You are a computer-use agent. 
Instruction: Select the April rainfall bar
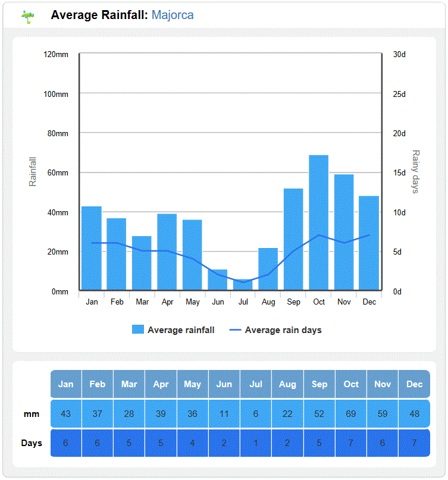tap(167, 252)
